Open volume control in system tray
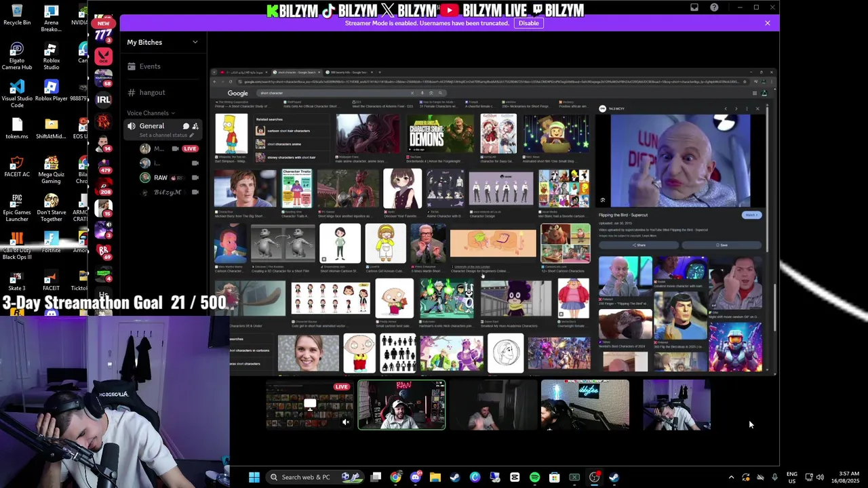Screen dimensions: 868x488 click(x=820, y=477)
